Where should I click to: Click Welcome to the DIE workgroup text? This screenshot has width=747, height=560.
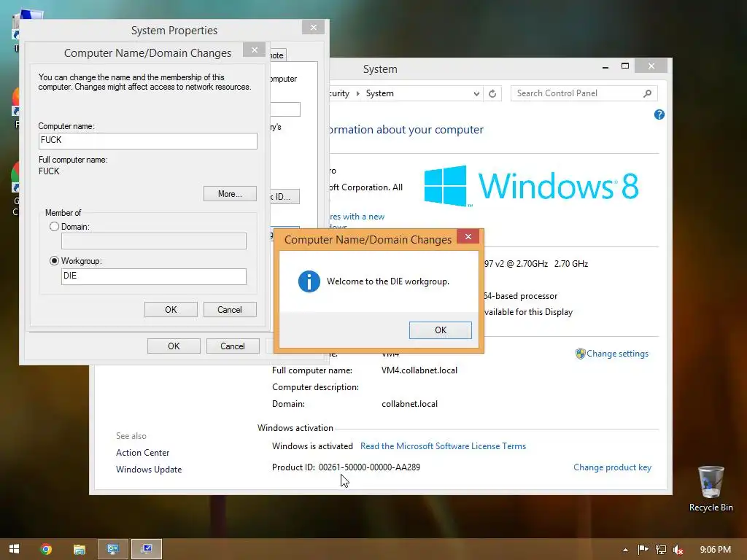pyautogui.click(x=388, y=281)
